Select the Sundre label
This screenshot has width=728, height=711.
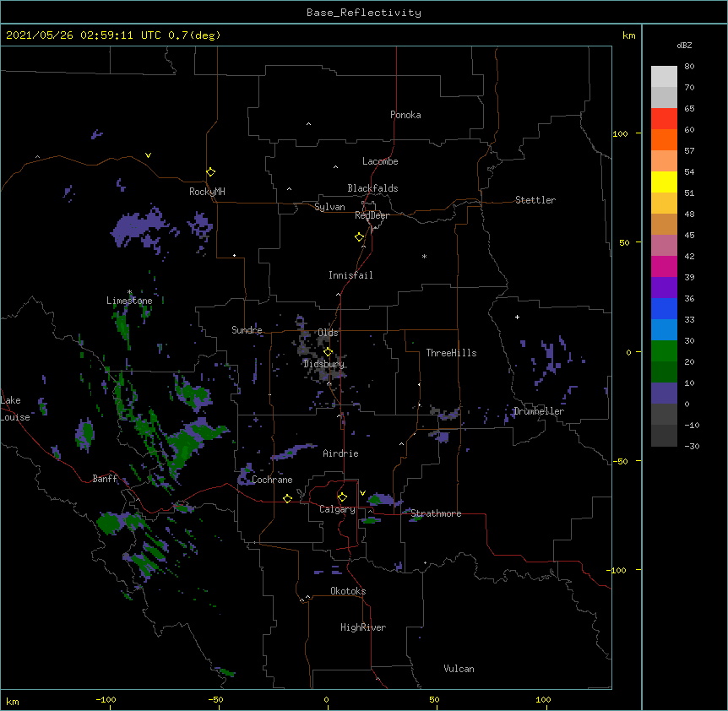tap(247, 330)
